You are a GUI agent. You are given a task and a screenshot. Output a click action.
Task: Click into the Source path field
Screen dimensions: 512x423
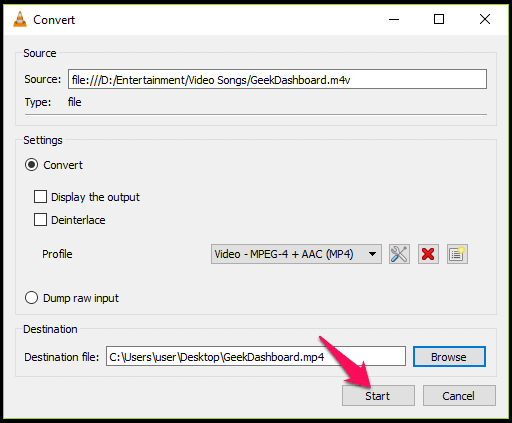coord(277,79)
